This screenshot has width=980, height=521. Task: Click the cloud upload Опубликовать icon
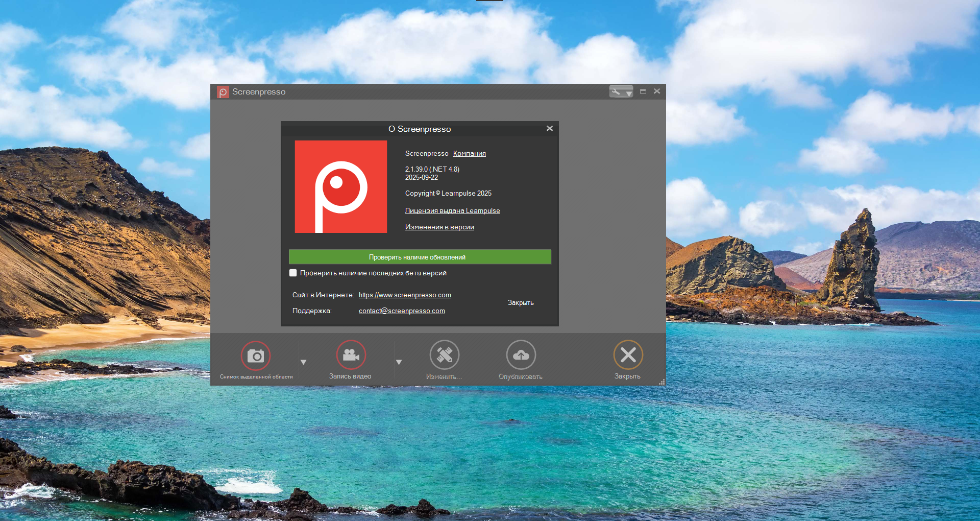pyautogui.click(x=521, y=355)
